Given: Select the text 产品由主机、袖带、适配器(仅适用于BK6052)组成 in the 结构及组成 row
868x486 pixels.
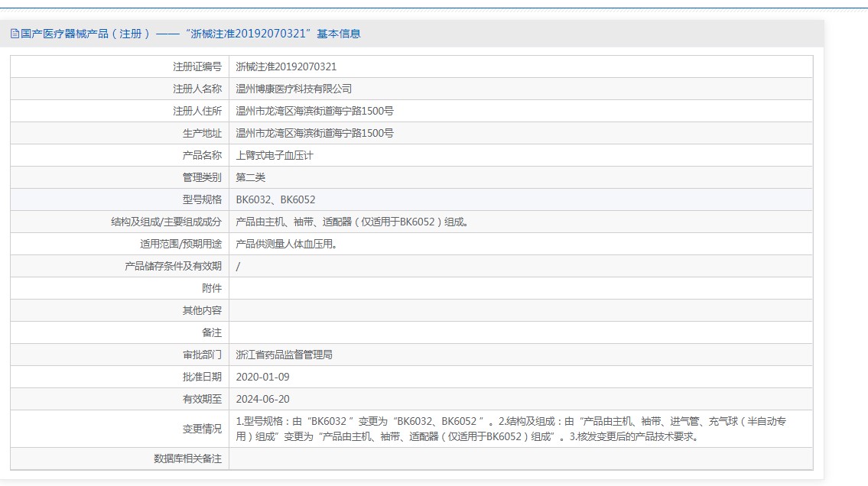Looking at the screenshot, I should tap(353, 222).
